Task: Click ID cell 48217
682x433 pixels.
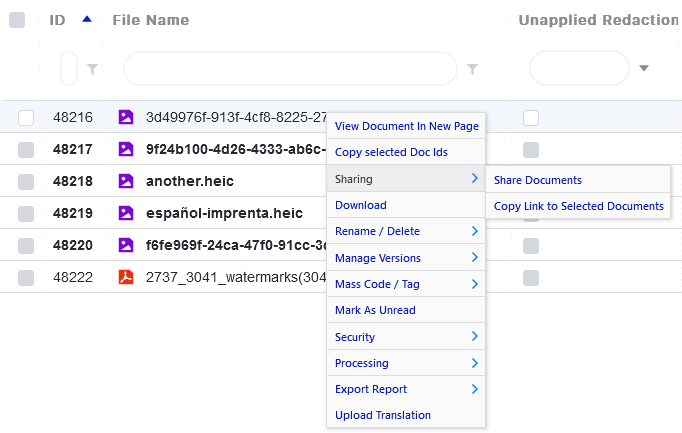Action: coord(73,149)
